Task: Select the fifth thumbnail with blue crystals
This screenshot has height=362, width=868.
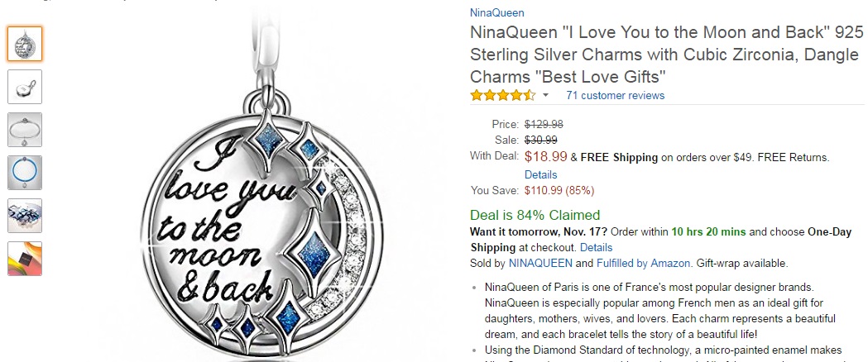Action: tap(25, 216)
